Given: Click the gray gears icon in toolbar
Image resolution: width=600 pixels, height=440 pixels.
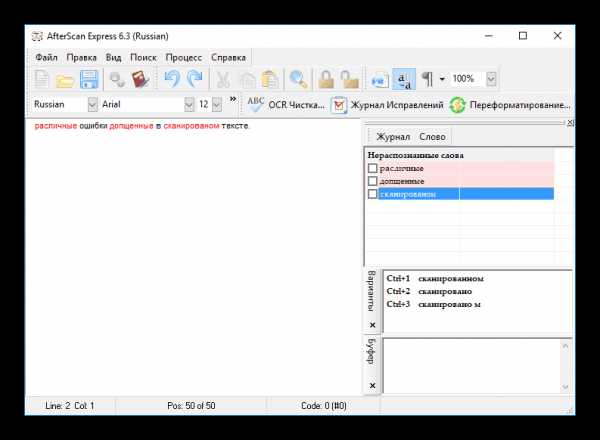Looking at the screenshot, I should (x=117, y=80).
